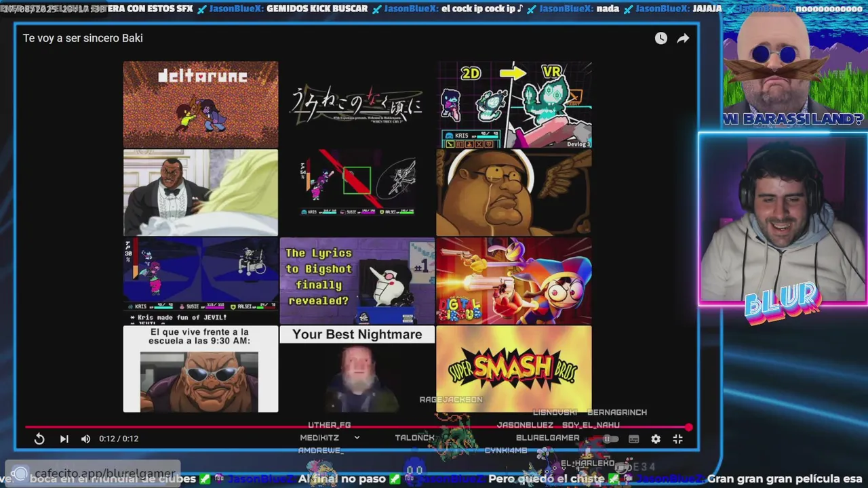
Task: Click the SOY_EL_NAHU viewer name
Action: pos(591,425)
